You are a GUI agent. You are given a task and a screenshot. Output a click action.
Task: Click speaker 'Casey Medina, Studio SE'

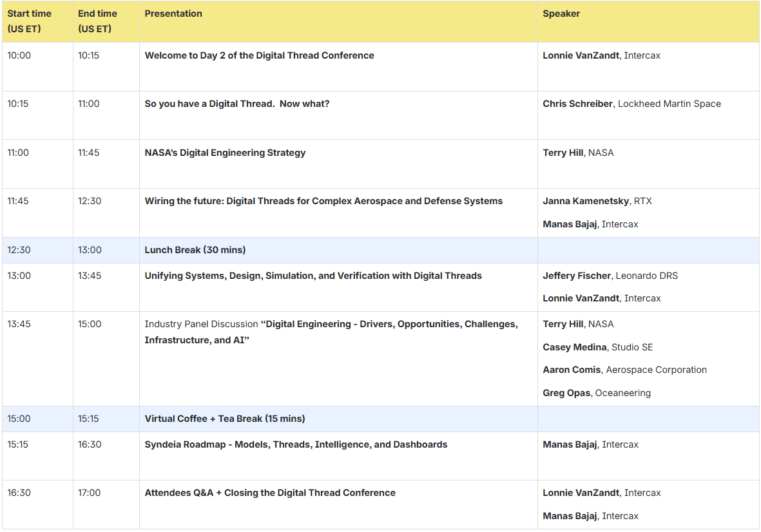(597, 347)
